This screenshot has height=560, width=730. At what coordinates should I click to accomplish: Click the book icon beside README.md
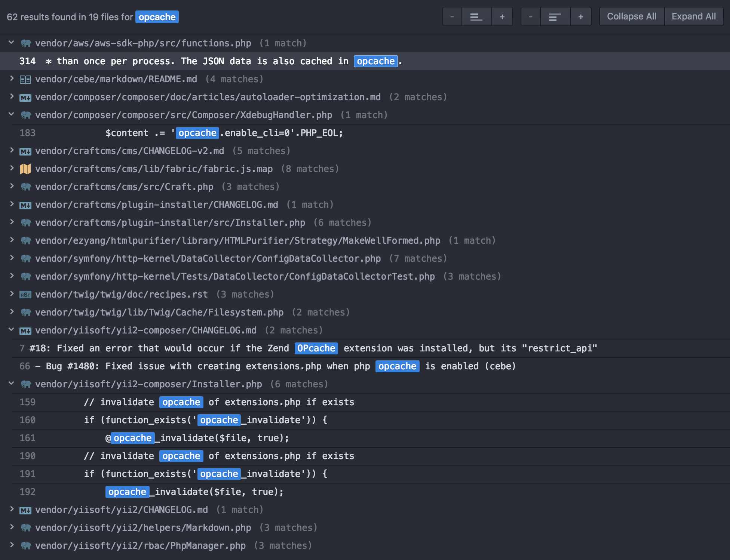pyautogui.click(x=25, y=79)
